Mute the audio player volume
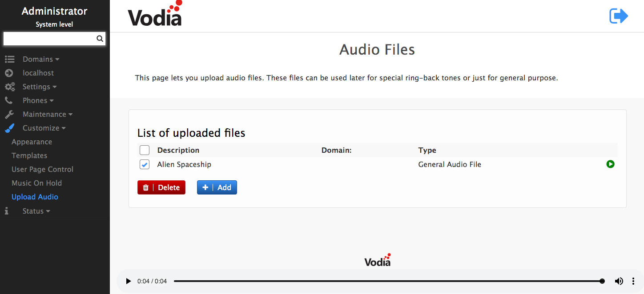Viewport: 644px width, 294px height. coord(619,281)
